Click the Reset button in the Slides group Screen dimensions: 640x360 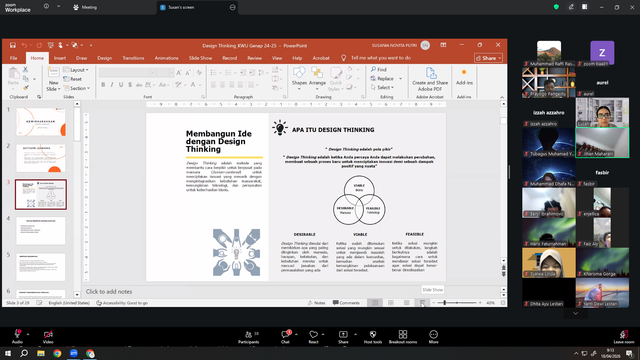73,79
